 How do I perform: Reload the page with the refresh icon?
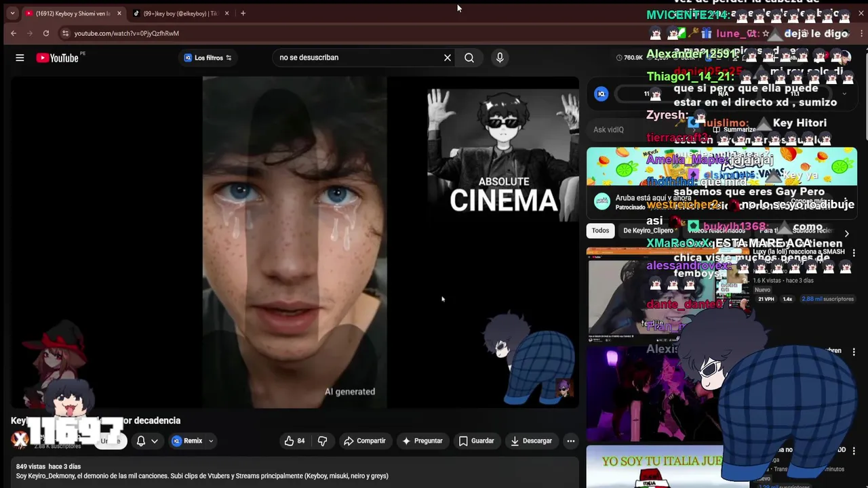pos(46,33)
